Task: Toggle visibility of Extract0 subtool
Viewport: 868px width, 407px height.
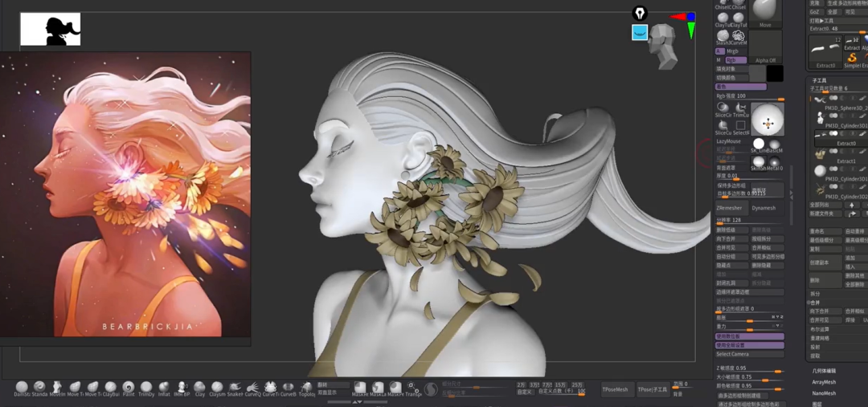Action: (x=855, y=134)
